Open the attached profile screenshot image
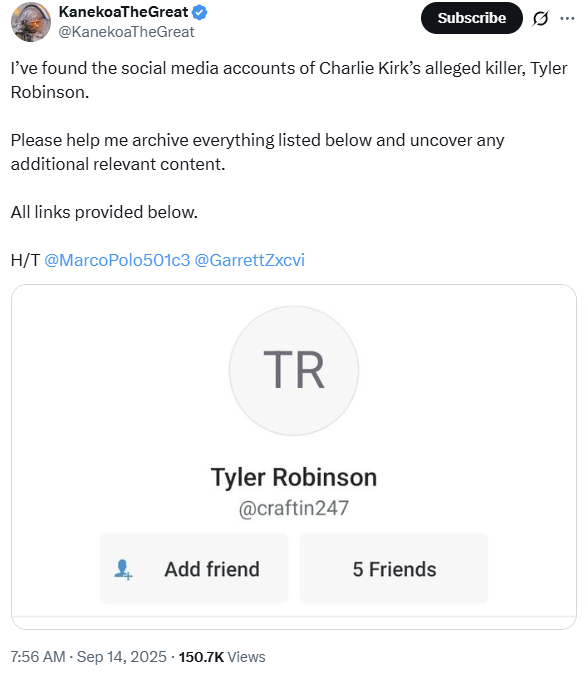The width and height of the screenshot is (588, 674). (x=294, y=457)
